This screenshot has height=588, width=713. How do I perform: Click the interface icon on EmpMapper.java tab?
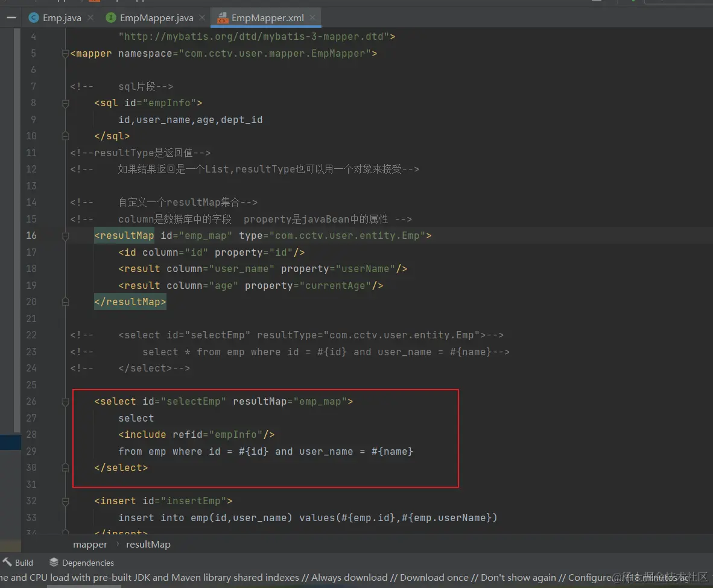tap(110, 17)
